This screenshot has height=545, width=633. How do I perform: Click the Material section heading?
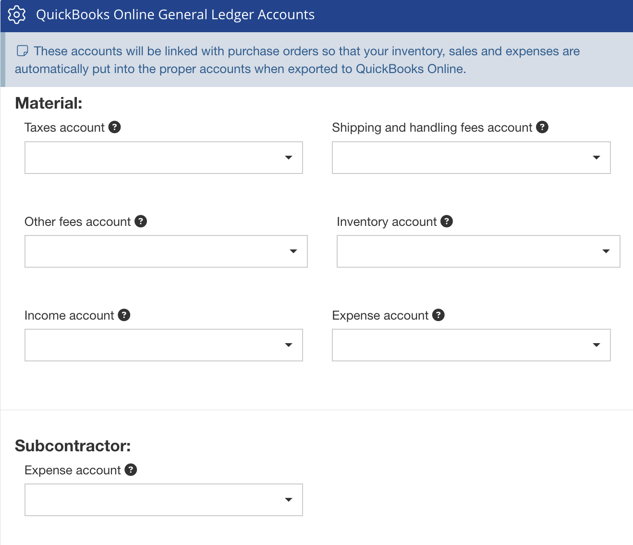(x=48, y=103)
